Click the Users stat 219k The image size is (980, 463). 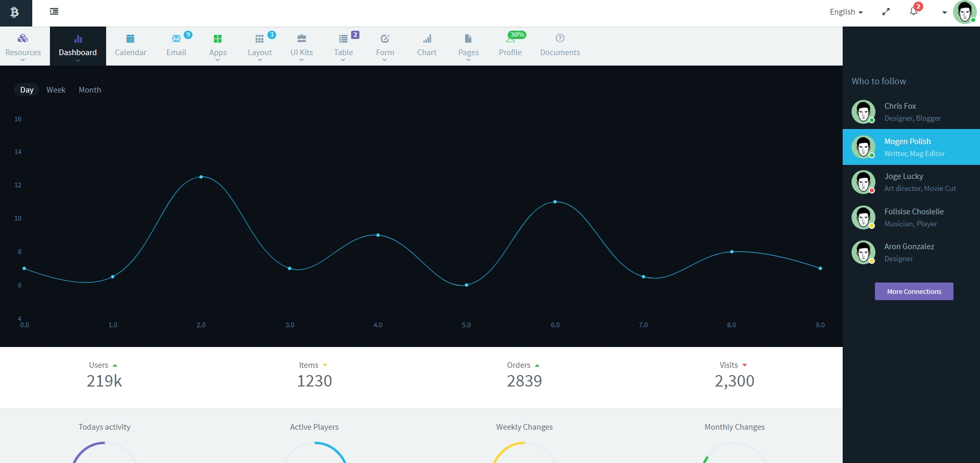pyautogui.click(x=104, y=381)
